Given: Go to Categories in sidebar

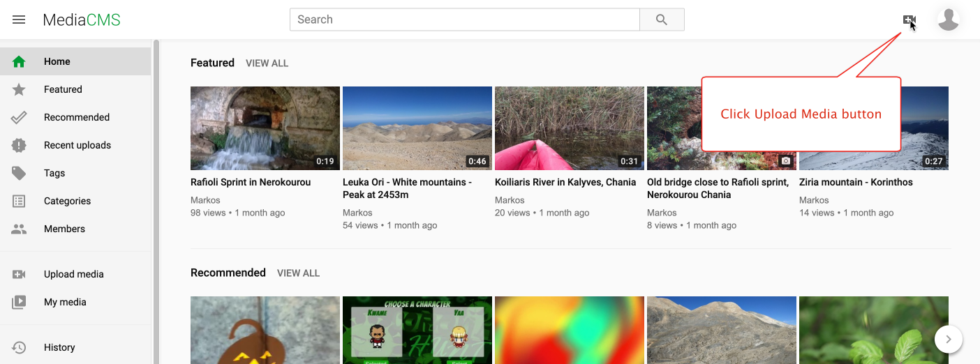Looking at the screenshot, I should tap(67, 201).
